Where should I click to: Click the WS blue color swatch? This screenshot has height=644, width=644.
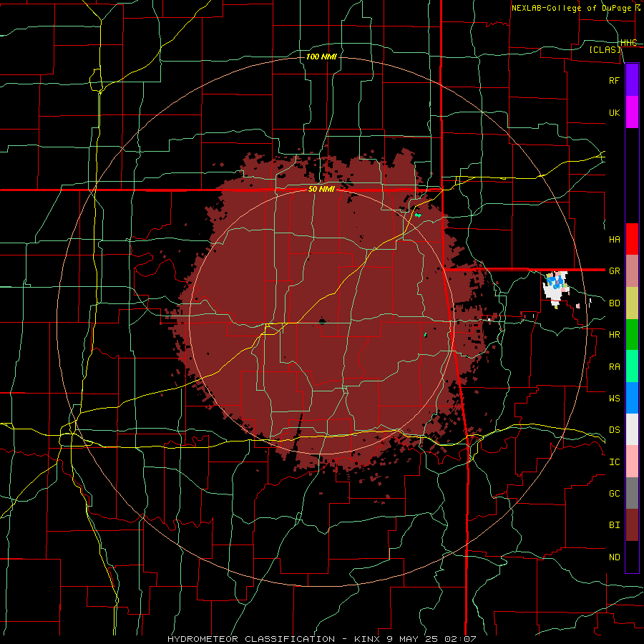point(632,398)
